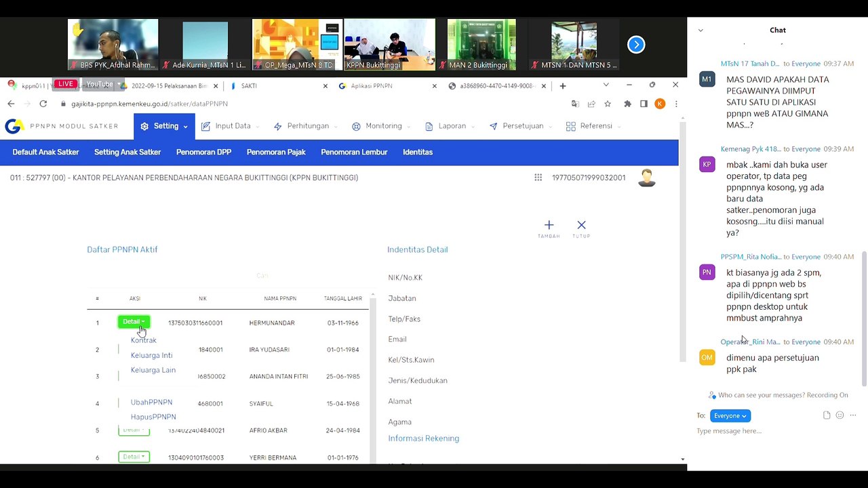Open Setting Anak Satker submenu

coord(127,152)
